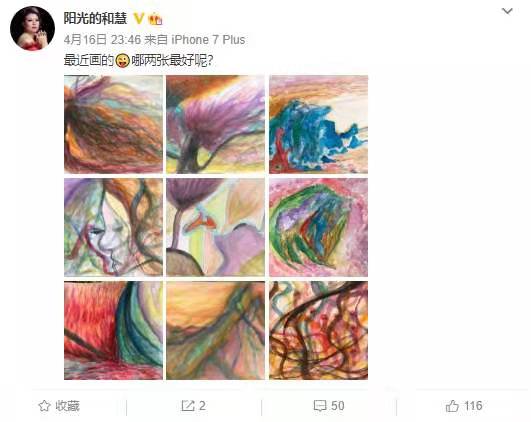Open the green fish-shaped painting on pink
This screenshot has width=531, height=422.
click(x=319, y=227)
